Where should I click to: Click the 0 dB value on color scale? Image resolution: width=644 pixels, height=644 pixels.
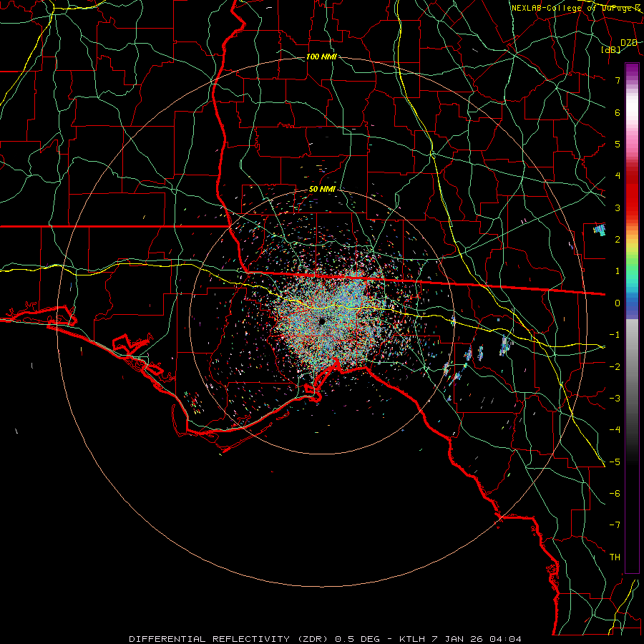pos(618,303)
